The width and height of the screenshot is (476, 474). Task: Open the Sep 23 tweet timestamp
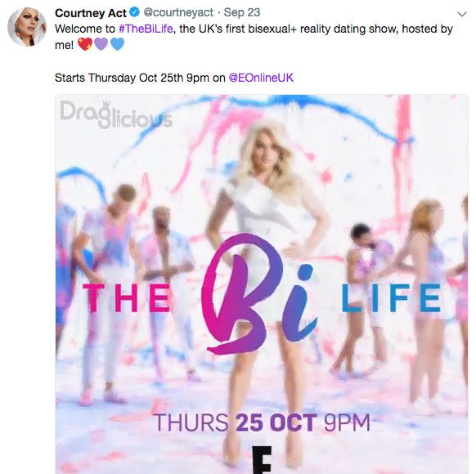241,13
